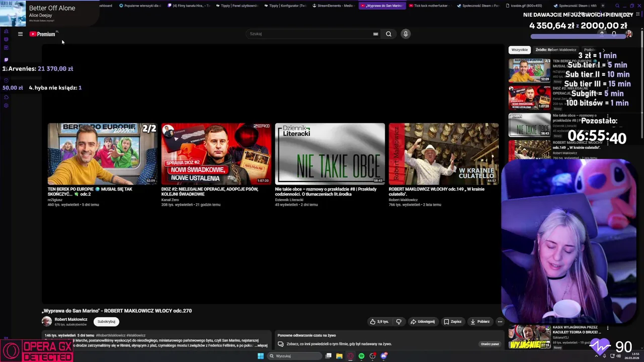Expand description with ...więcej
This screenshot has height=362, width=644.
click(262, 345)
